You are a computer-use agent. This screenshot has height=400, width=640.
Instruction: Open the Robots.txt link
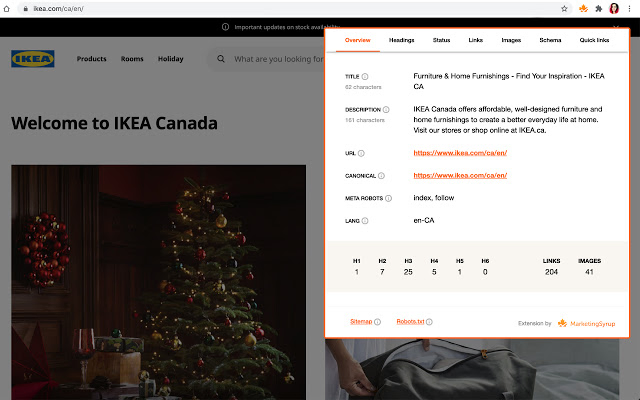pos(410,322)
